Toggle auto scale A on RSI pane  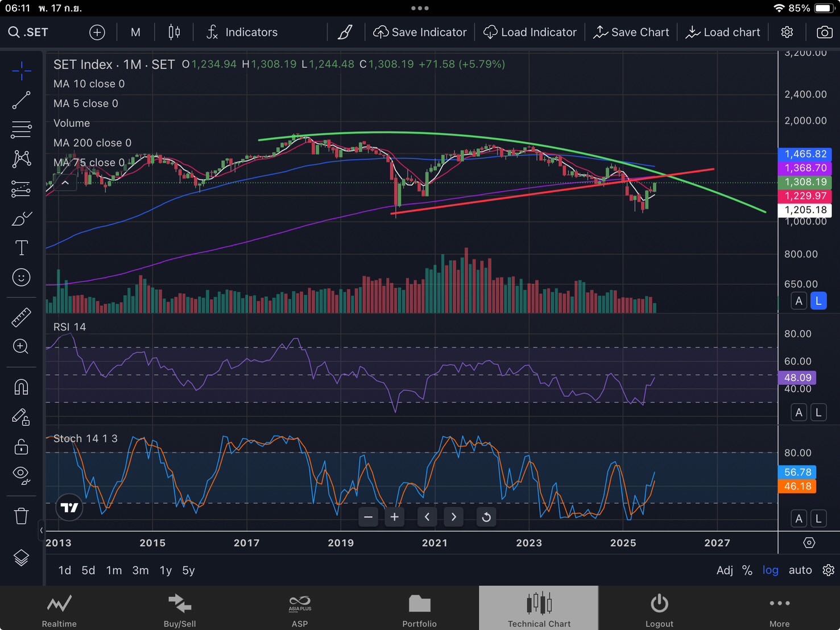(x=799, y=412)
